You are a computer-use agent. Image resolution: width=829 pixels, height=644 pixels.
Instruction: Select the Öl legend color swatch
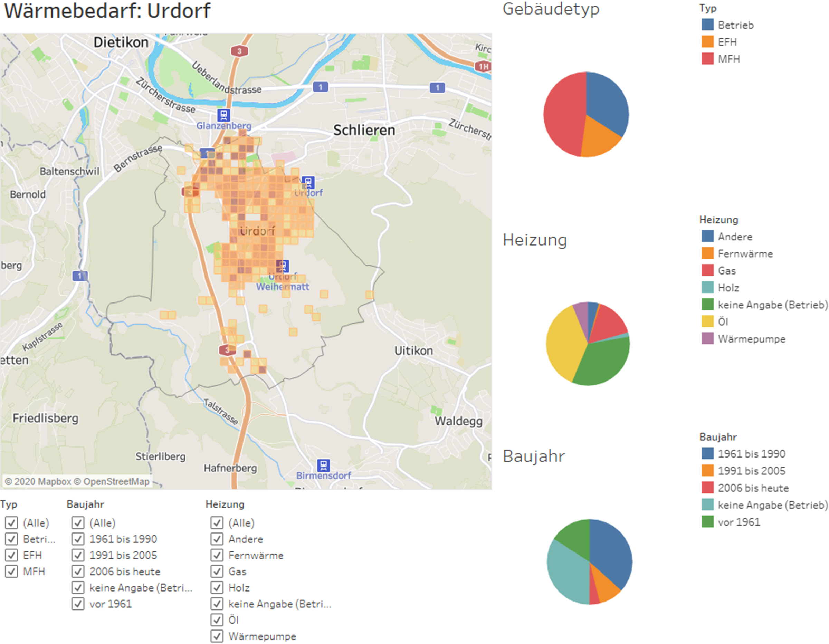point(707,321)
